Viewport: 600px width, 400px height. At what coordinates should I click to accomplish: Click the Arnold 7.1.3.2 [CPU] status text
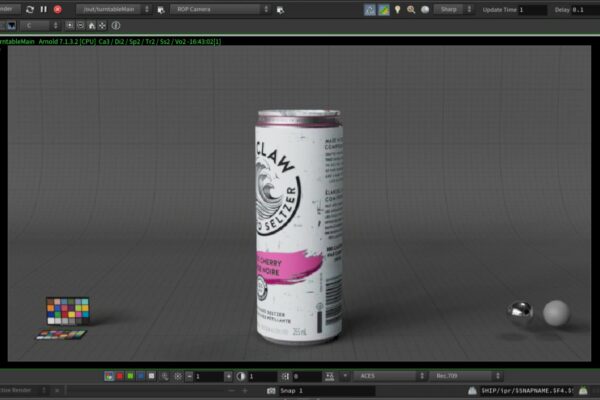coord(67,41)
